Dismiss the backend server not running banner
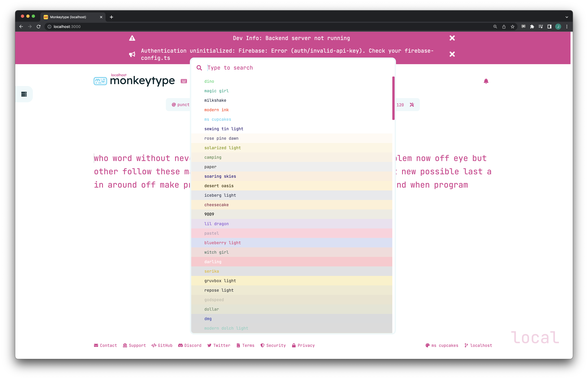Image resolution: width=588 pixels, height=379 pixels. coord(452,38)
